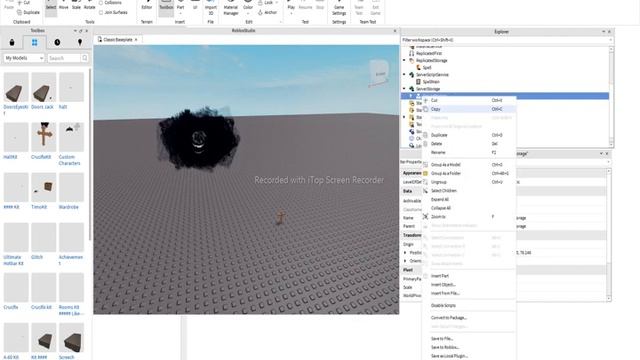
Task: Open the My Models dropdown
Action: pos(24,58)
